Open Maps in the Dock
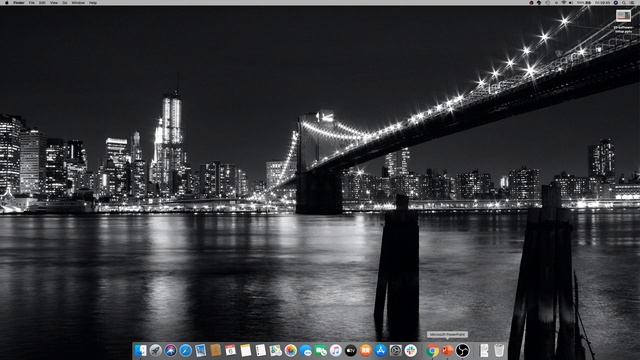640x360 pixels. (x=276, y=350)
